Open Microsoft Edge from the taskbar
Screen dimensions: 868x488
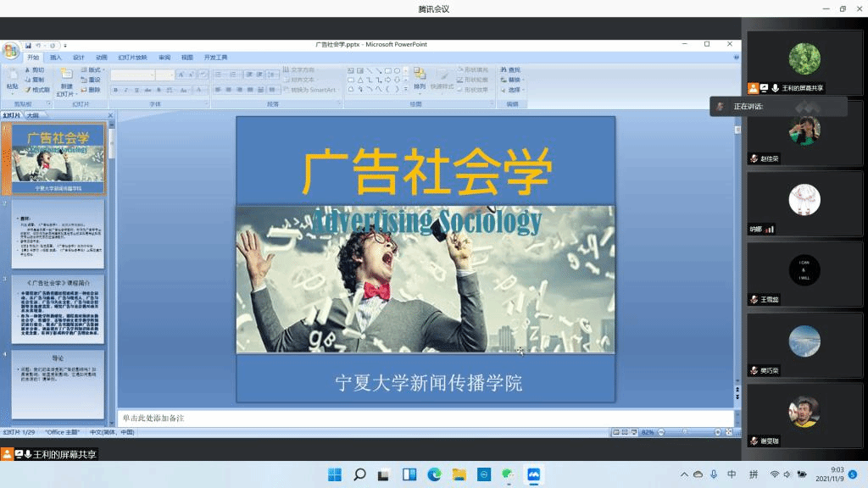click(x=434, y=474)
